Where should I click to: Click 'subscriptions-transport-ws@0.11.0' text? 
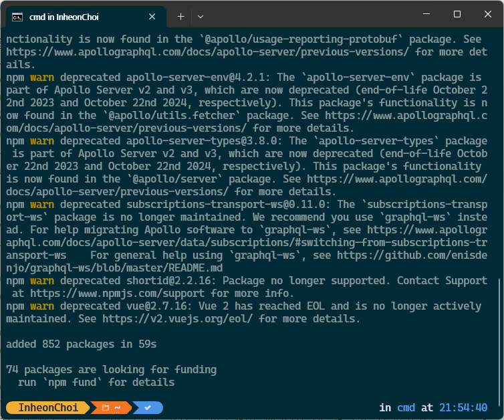226,204
